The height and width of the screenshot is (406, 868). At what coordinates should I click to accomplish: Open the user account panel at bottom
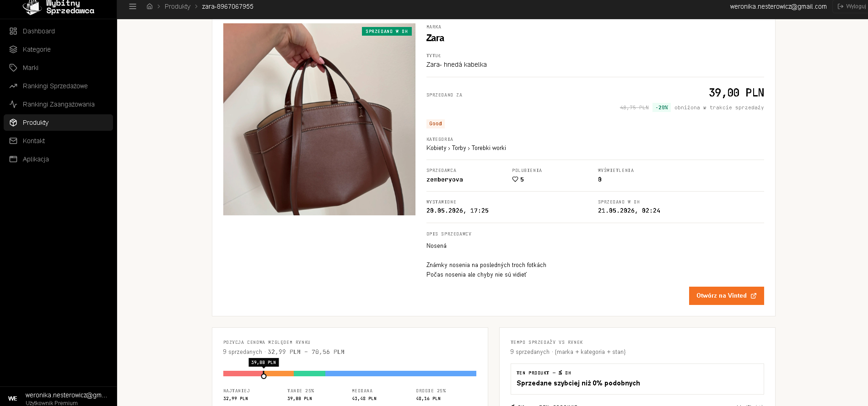[x=59, y=397]
